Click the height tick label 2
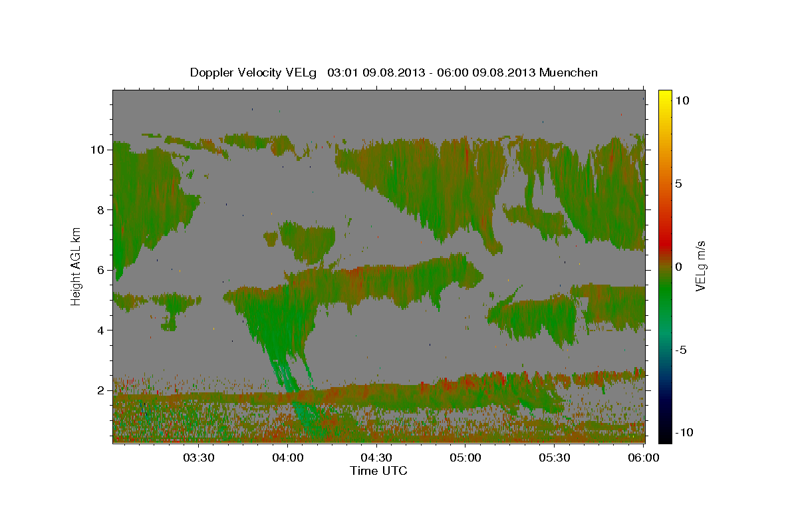This screenshot has height=532, width=798. click(x=101, y=390)
